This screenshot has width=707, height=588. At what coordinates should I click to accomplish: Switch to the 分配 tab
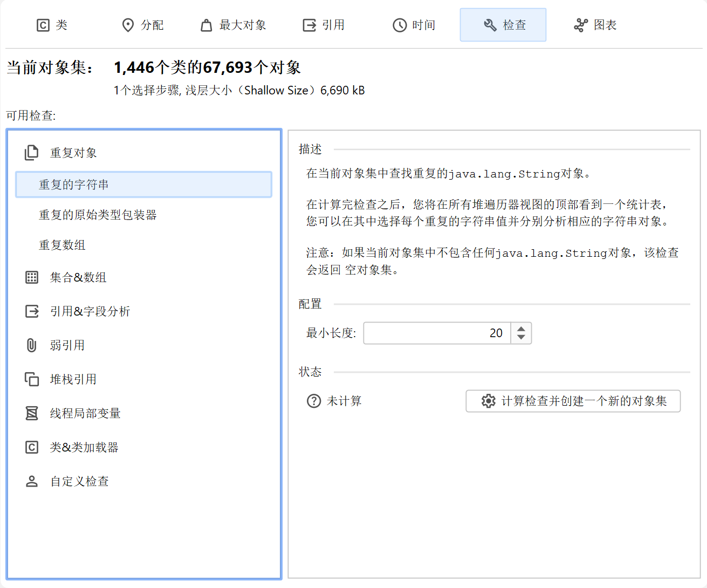[143, 25]
